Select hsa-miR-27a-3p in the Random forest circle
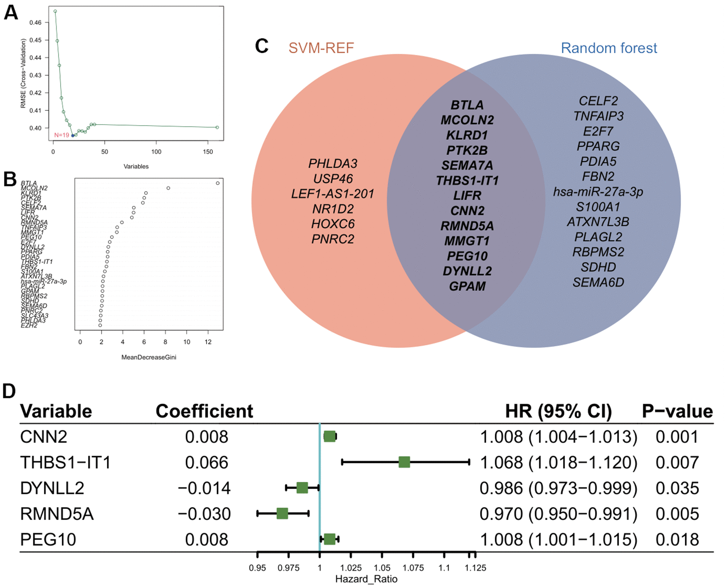727x588 pixels. click(598, 192)
